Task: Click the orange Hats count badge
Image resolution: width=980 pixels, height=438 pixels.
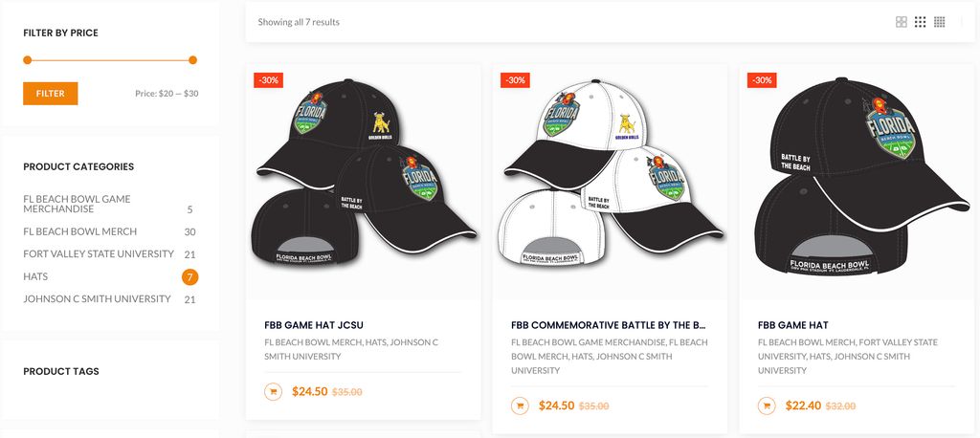Action: [189, 277]
